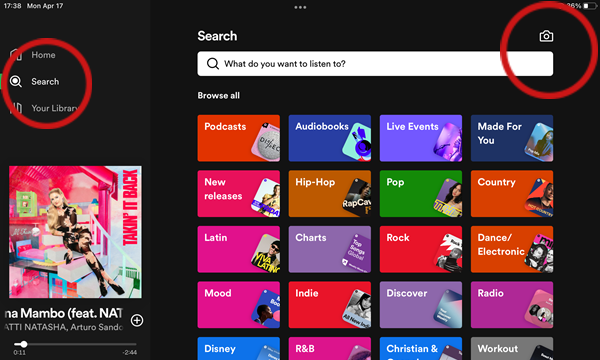Viewport: 600px width, 360px height.
Task: Open the Rock category tile
Action: coord(421,249)
